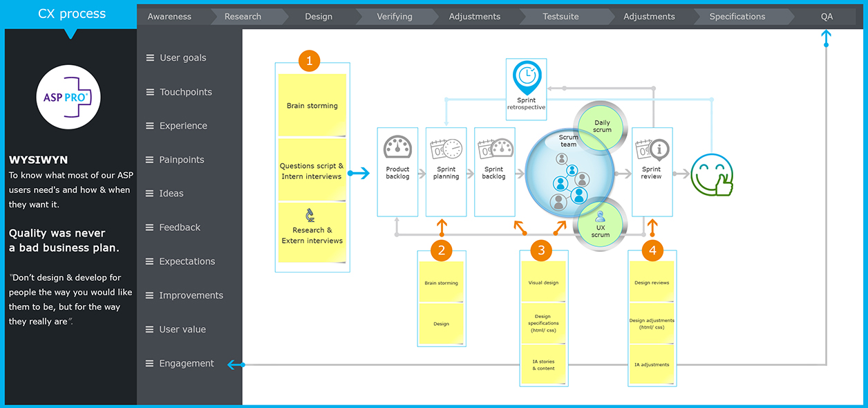
Task: Open the Sprint retrospective clock pin icon
Action: [527, 77]
